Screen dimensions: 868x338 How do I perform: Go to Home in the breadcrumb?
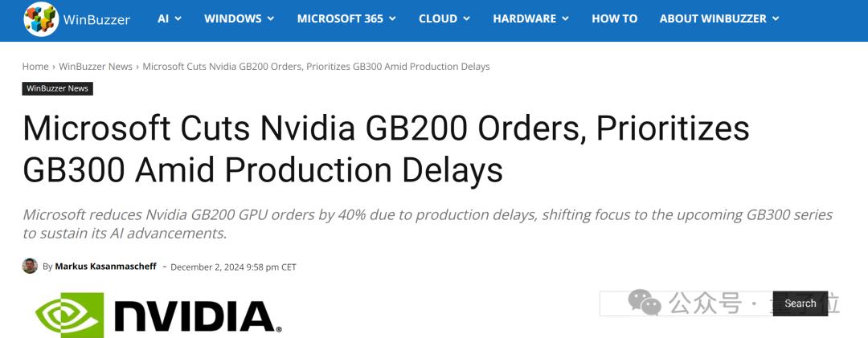[x=35, y=67]
